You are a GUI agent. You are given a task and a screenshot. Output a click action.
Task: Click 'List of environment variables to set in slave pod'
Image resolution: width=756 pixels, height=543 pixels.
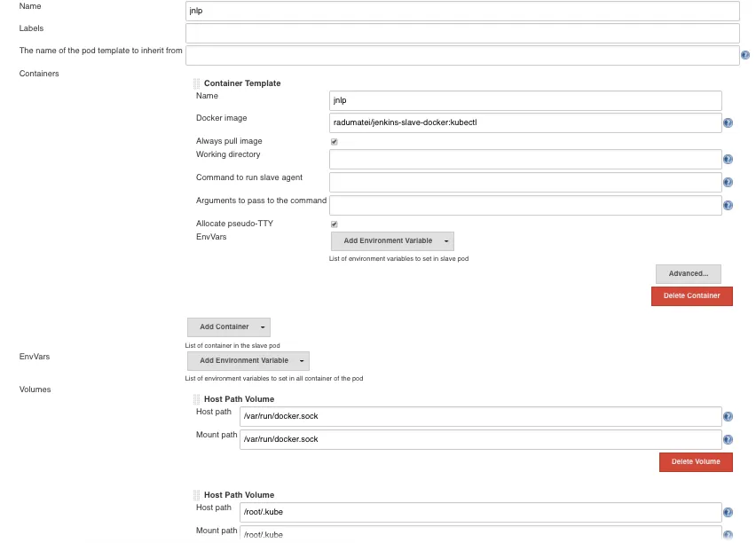pyautogui.click(x=398, y=259)
